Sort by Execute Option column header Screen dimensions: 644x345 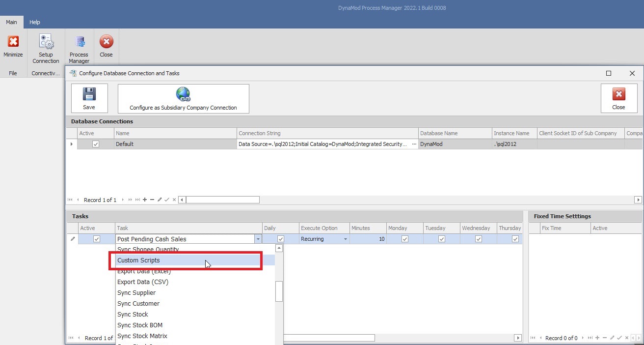pos(324,228)
